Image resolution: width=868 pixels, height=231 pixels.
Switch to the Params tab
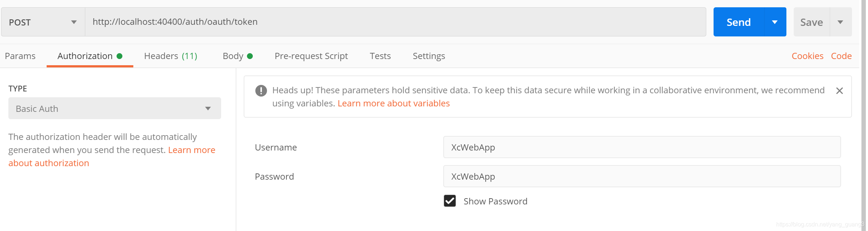(x=20, y=56)
